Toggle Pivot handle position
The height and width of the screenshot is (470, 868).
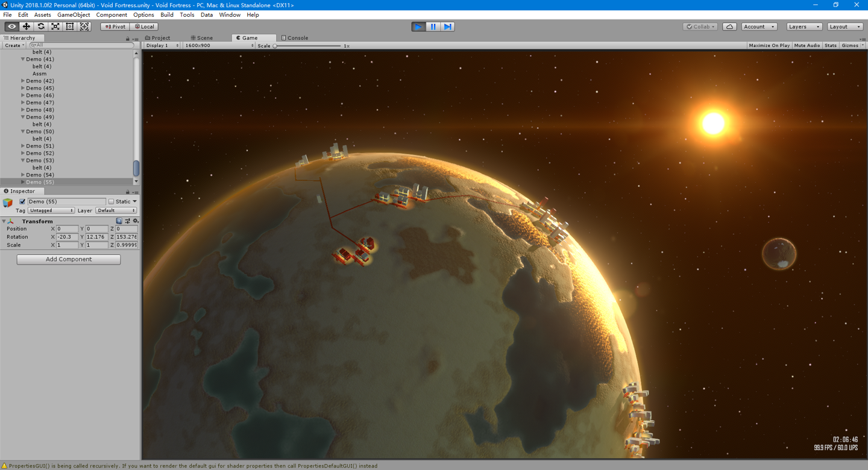(115, 27)
